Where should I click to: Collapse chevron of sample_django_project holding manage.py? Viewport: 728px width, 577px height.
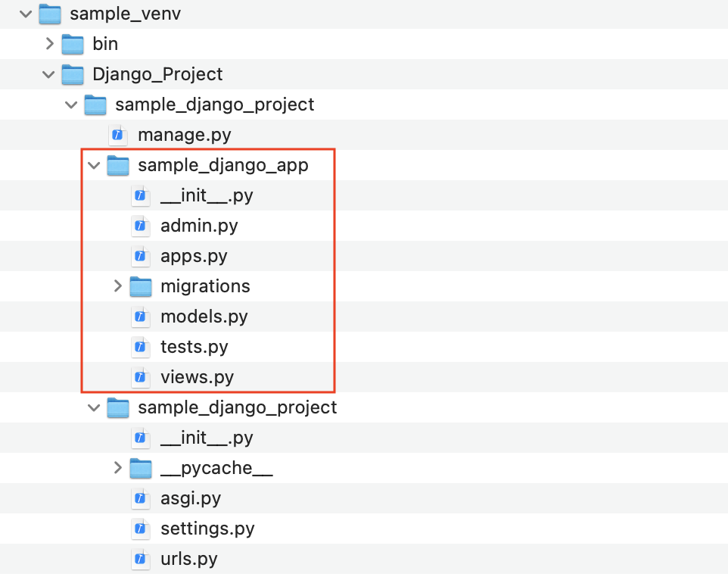[x=71, y=104]
